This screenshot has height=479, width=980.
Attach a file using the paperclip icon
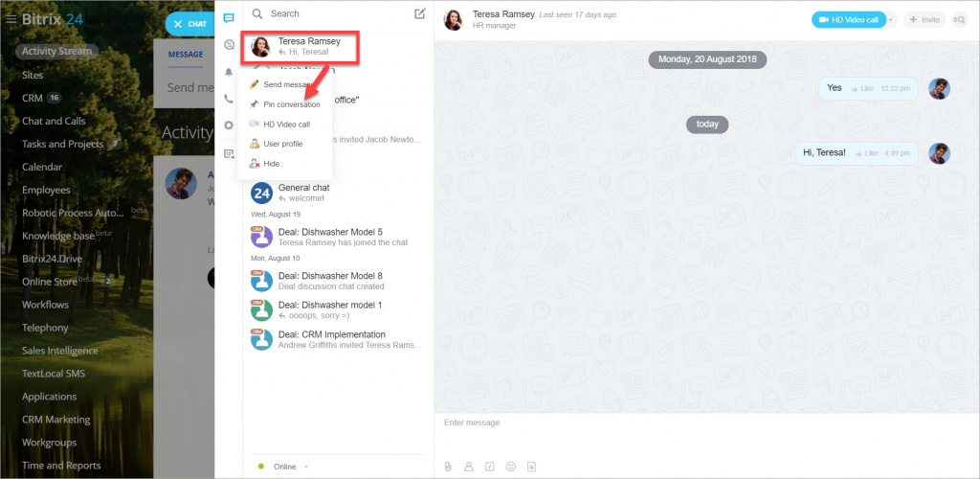point(448,467)
